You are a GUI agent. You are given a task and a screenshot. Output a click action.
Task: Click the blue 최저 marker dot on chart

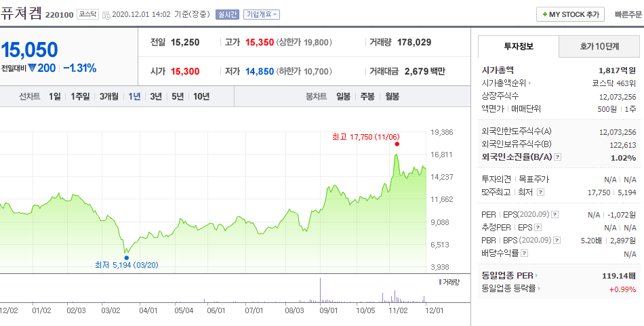[126, 258]
